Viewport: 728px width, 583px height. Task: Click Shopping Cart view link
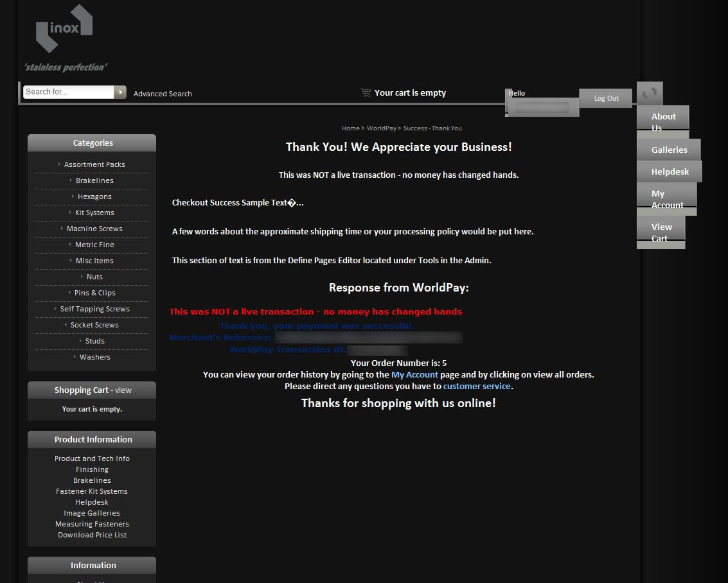coord(123,390)
